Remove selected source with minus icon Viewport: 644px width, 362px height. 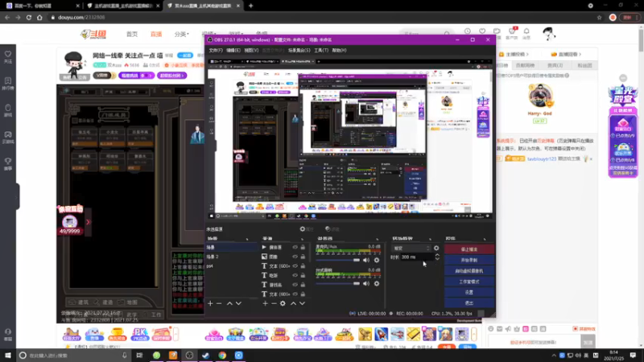click(x=274, y=303)
